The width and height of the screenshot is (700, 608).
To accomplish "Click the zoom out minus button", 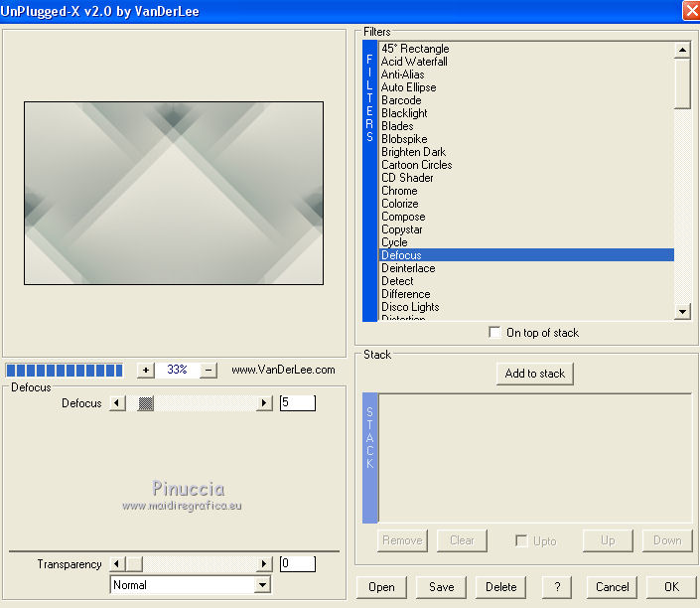I will click(209, 370).
